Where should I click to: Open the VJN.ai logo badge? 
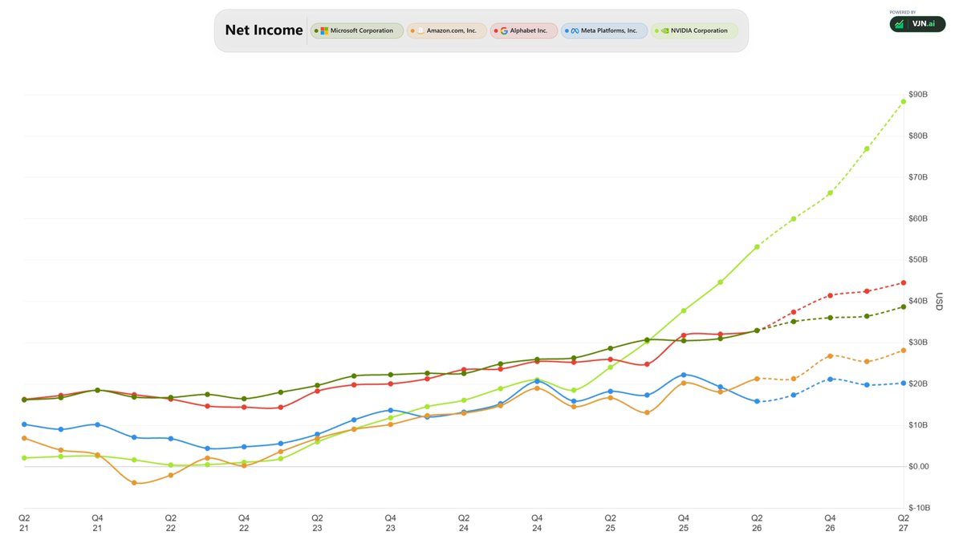916,24
